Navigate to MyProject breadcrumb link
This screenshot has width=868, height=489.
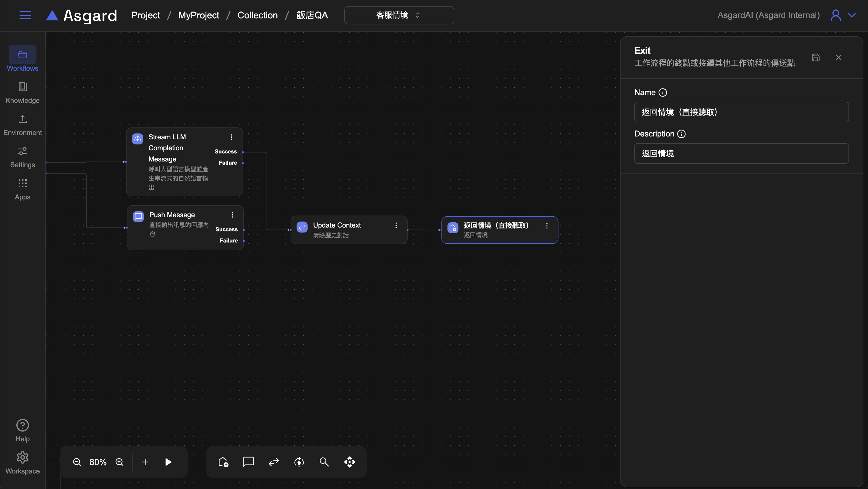[x=198, y=15]
